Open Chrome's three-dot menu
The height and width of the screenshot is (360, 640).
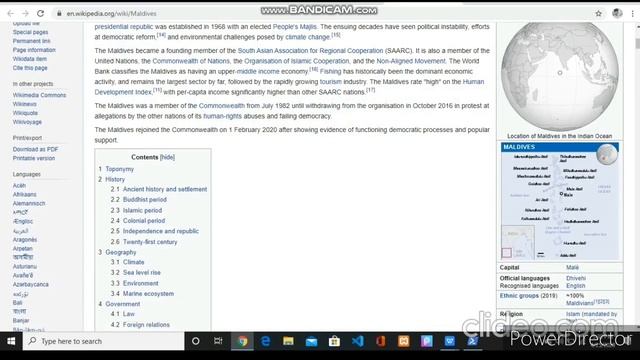coord(633,13)
